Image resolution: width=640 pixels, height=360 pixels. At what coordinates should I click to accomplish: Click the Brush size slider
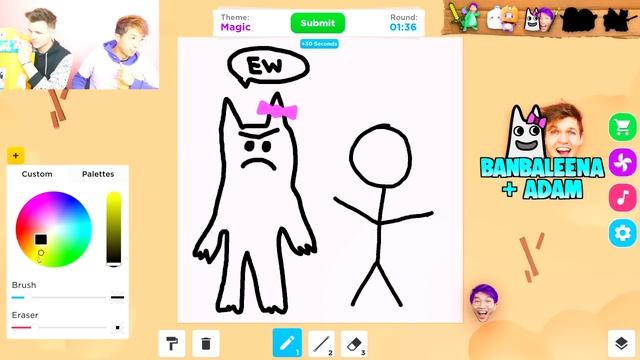[x=58, y=298]
